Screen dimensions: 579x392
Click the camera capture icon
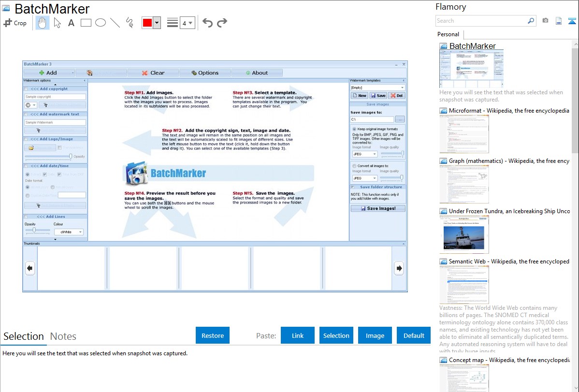[x=545, y=21]
